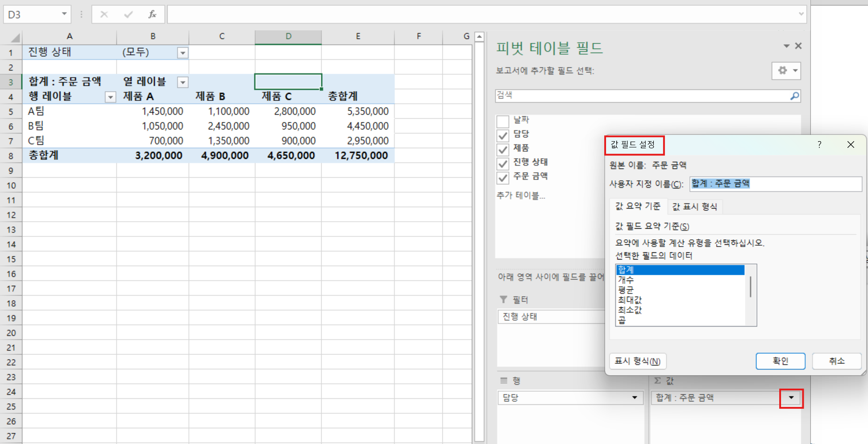Viewport: 868px width, 444px height.
Task: Open the 열 레이블 filter dropdown
Action: [x=183, y=82]
